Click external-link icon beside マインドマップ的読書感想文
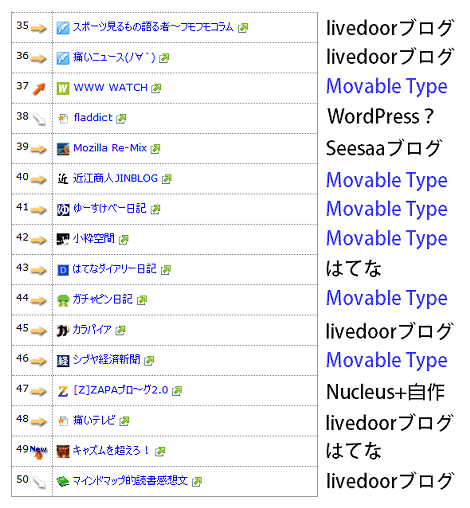470x508 pixels. click(197, 482)
